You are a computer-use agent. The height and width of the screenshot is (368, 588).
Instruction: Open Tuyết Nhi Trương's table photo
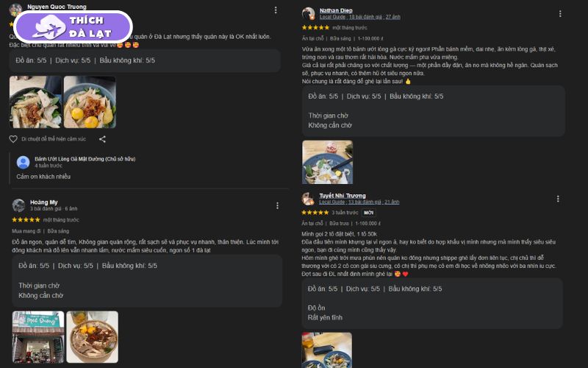326,350
